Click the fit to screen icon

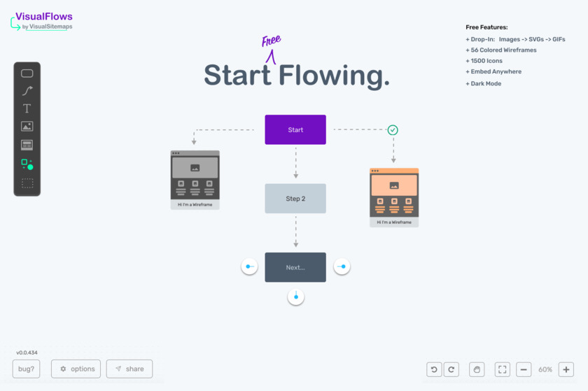pos(503,369)
